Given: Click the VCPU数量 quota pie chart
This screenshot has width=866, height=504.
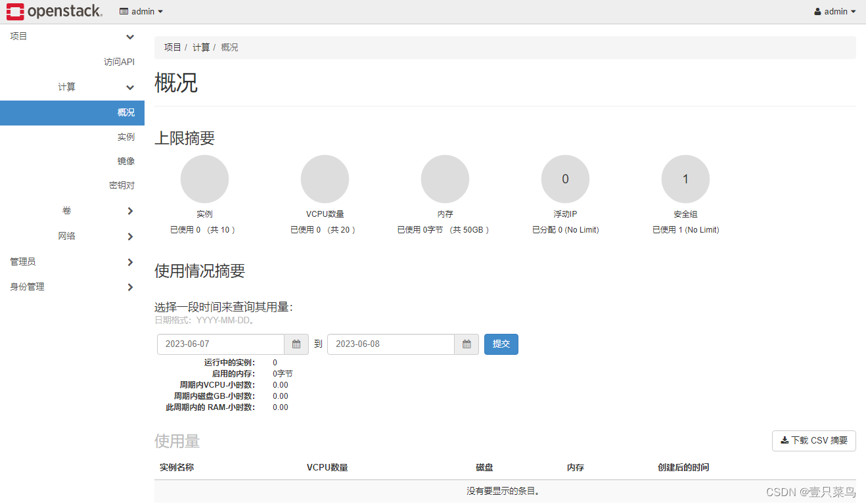Looking at the screenshot, I should point(325,179).
